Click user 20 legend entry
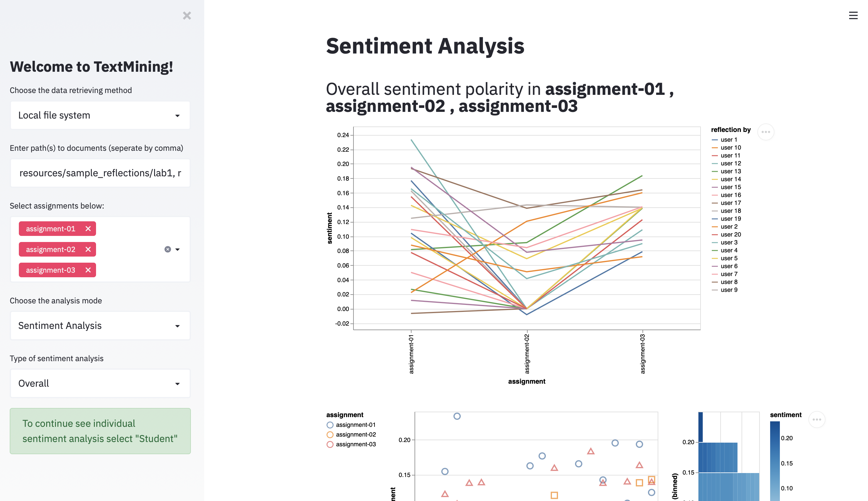The image size is (868, 501). (x=726, y=235)
